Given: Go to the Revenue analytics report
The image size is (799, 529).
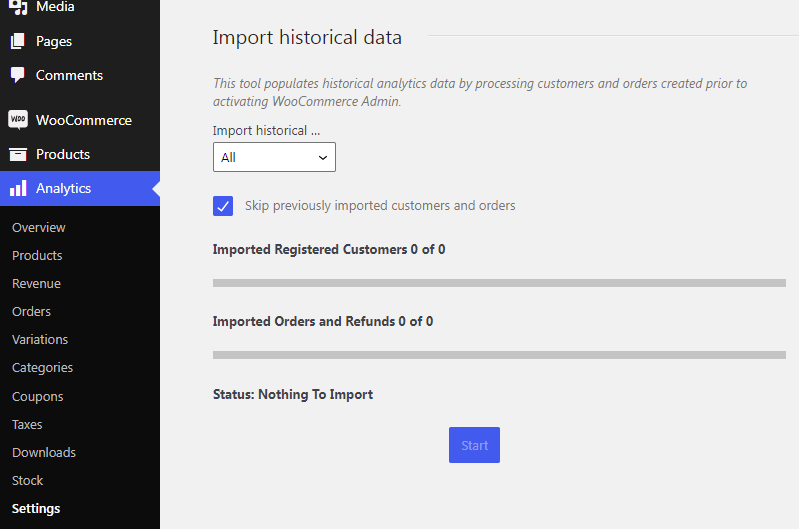Looking at the screenshot, I should tap(36, 284).
